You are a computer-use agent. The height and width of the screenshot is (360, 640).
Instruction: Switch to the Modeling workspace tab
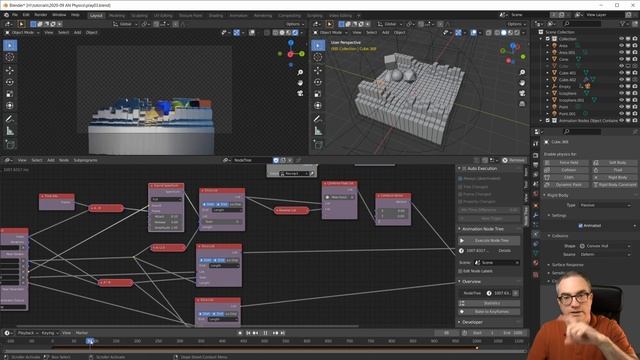117,16
